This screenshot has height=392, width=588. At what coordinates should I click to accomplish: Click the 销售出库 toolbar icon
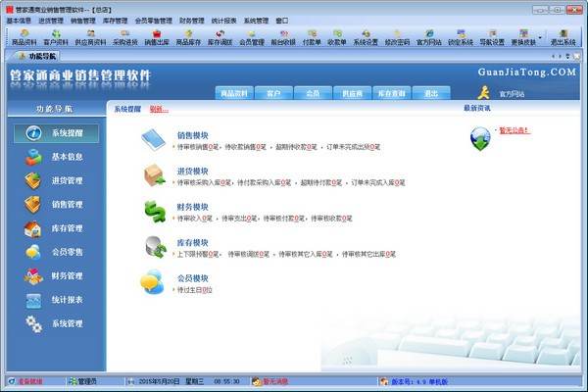[x=157, y=38]
